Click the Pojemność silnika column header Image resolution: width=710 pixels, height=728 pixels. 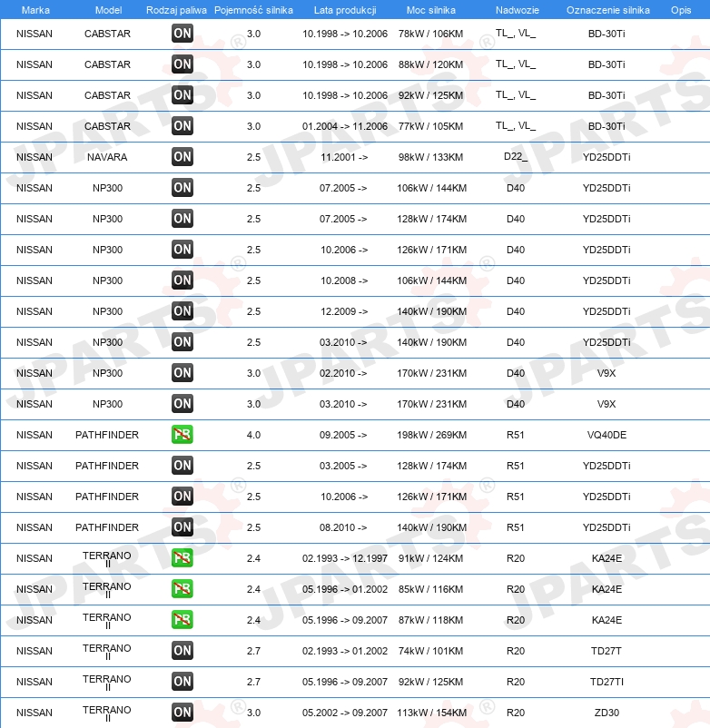(x=253, y=10)
